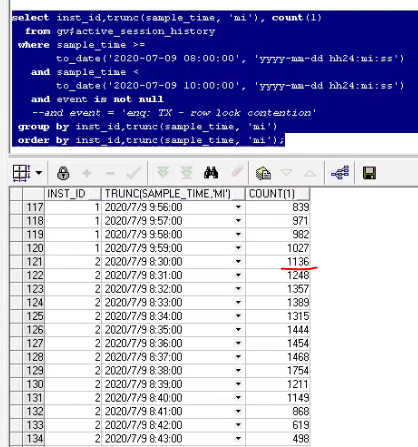Click the binoculars find icon

click(x=211, y=173)
